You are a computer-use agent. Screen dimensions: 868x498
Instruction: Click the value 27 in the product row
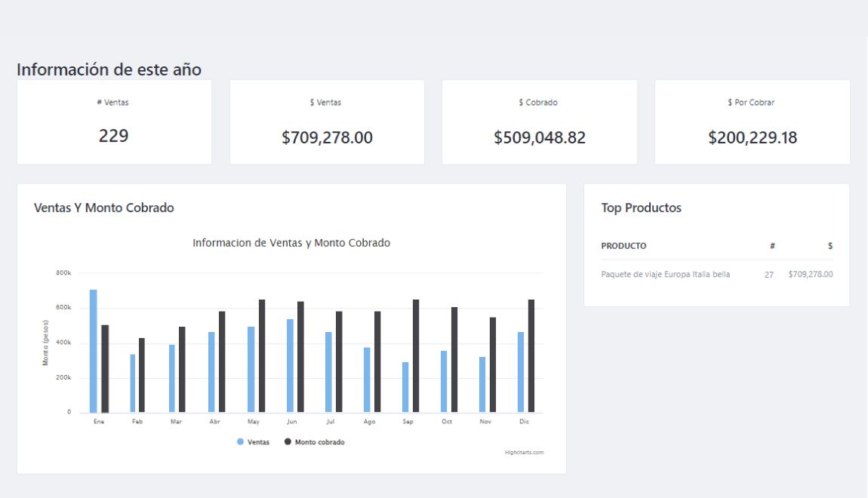(x=768, y=275)
